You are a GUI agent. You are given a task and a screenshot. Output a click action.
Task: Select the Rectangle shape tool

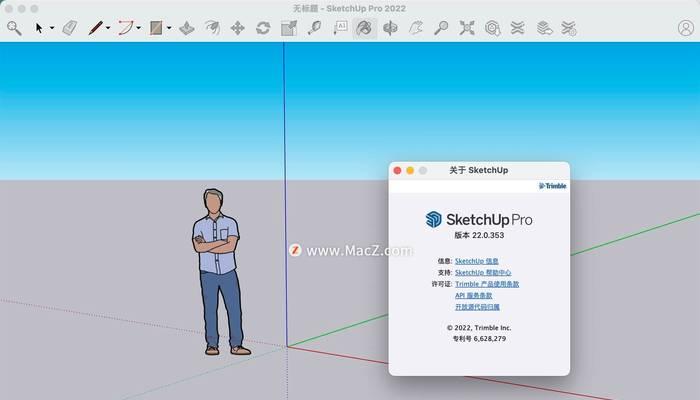coord(156,28)
